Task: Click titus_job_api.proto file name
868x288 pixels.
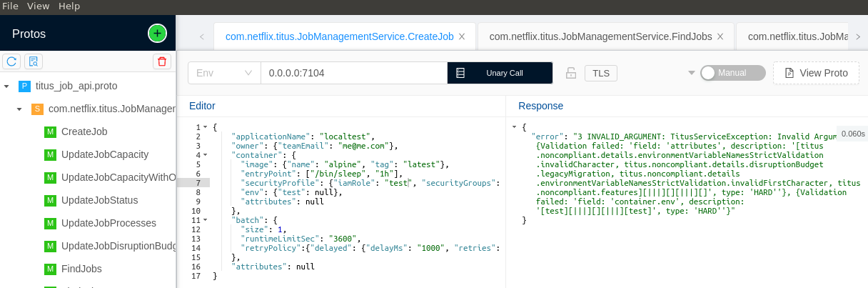Action: [76, 86]
